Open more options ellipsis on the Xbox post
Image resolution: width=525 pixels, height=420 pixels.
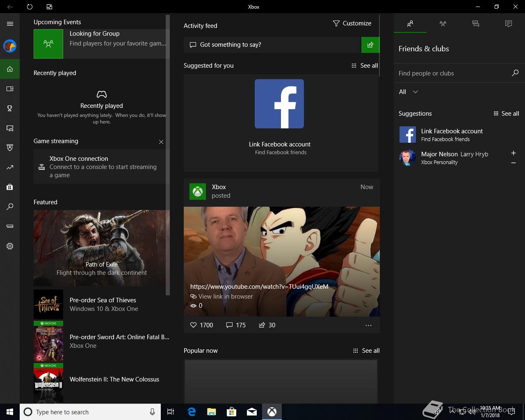368,325
